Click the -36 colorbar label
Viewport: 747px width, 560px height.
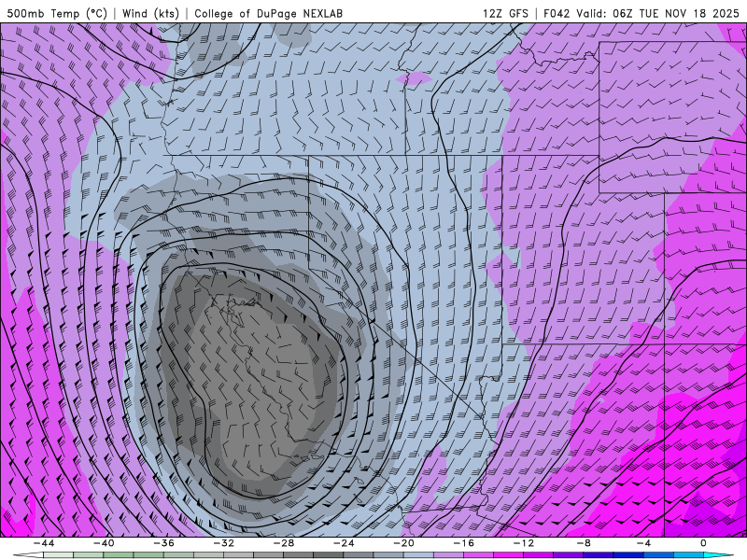163,543
